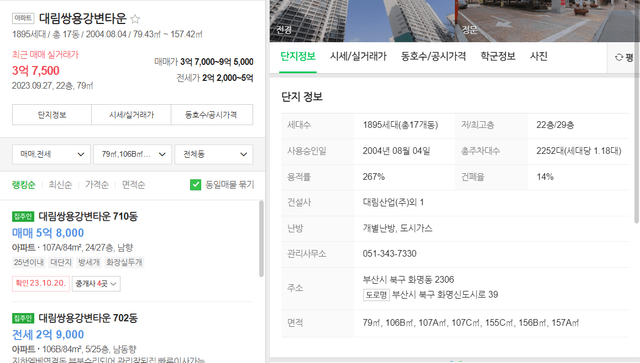Click the 화장실두개 tag
640x363 pixels.
[124, 262]
